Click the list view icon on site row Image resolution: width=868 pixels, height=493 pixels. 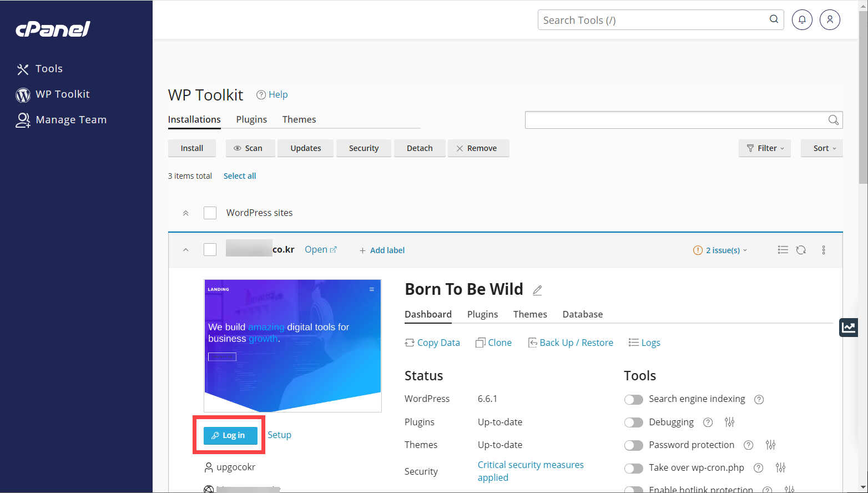click(783, 250)
